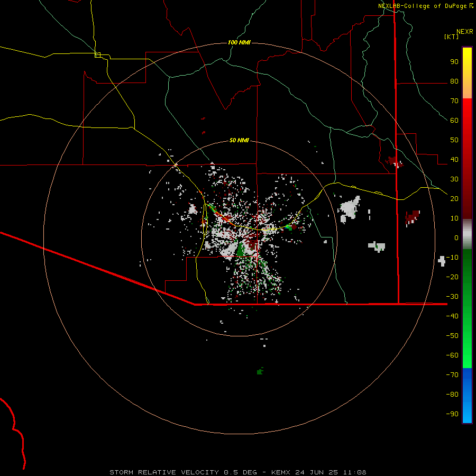Click the 11:08 timestamp in the caption
This screenshot has height=476, width=476.
(355, 472)
